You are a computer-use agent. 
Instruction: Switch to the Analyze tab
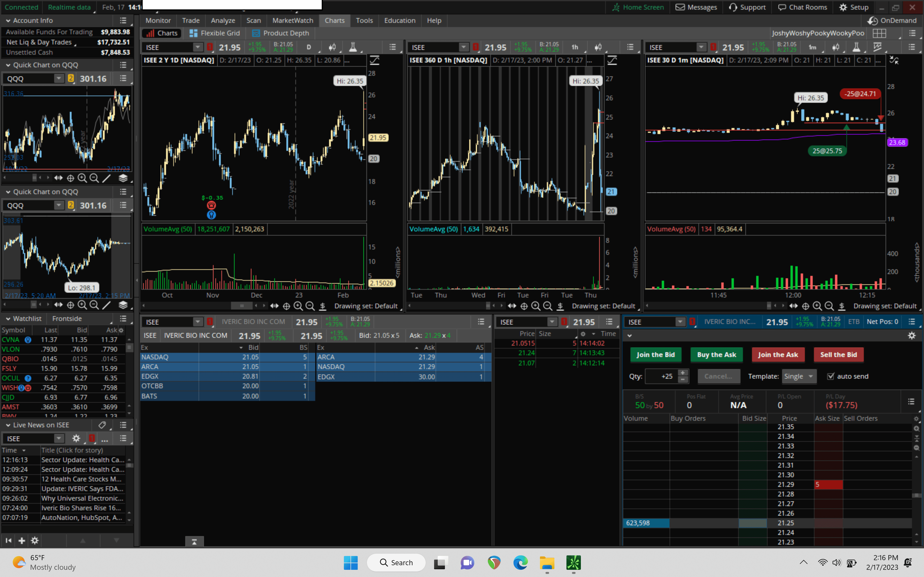tap(223, 21)
